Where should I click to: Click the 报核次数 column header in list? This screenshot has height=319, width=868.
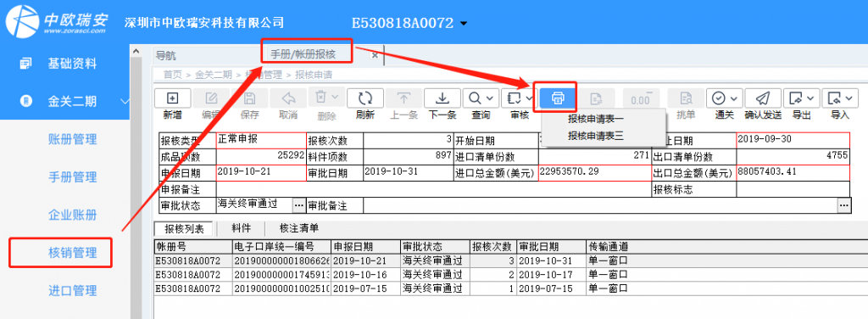(x=493, y=246)
